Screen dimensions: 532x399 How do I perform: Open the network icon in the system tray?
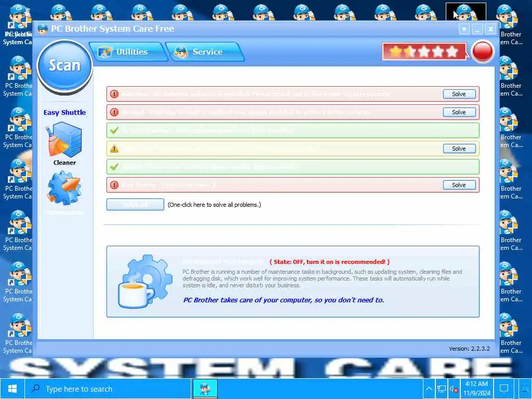(442, 389)
